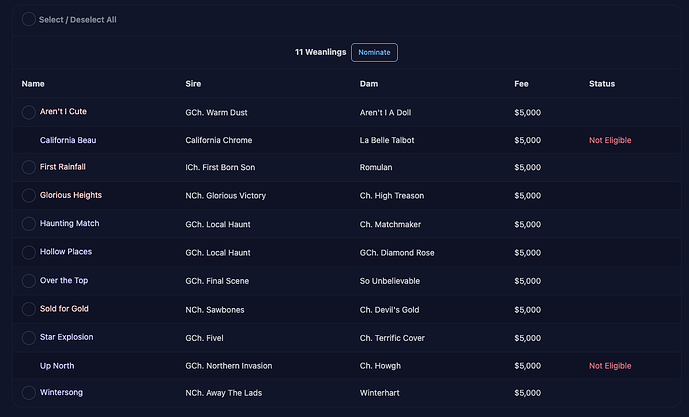Click sire 'GCh. Warm Dust'
Image resolution: width=689 pixels, height=417 pixels.
(216, 112)
